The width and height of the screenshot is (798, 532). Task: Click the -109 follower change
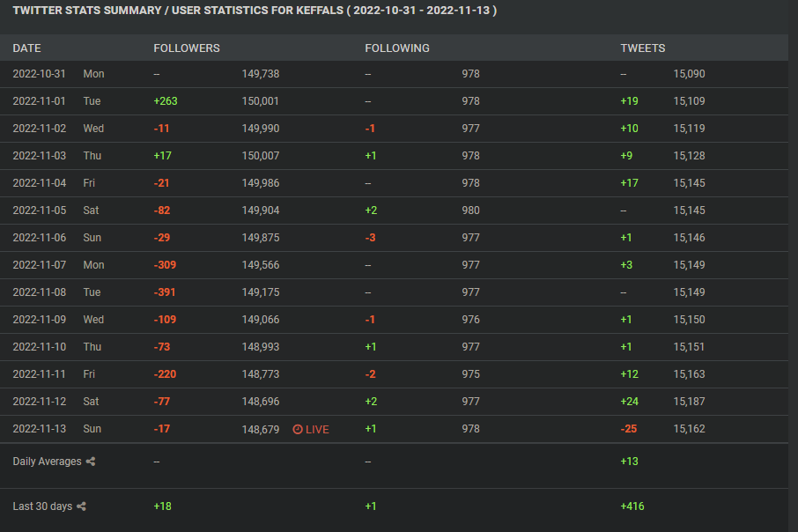point(165,320)
